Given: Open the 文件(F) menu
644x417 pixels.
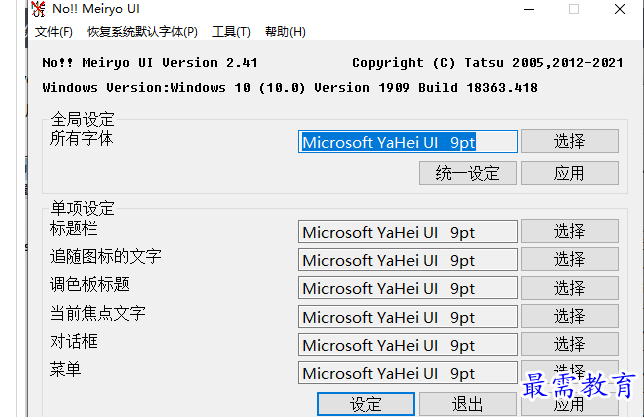Looking at the screenshot, I should click(x=54, y=32).
